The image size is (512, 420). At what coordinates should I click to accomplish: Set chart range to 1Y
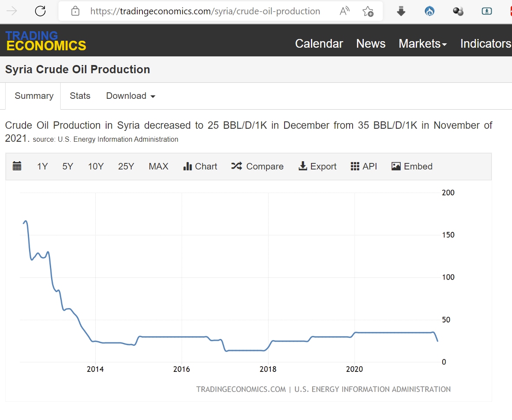(42, 166)
